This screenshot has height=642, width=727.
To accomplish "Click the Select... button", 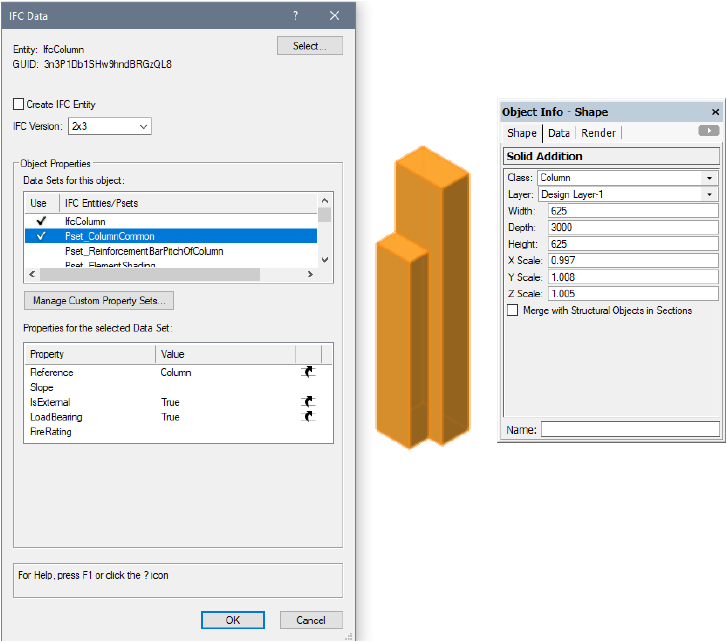I will click(310, 46).
